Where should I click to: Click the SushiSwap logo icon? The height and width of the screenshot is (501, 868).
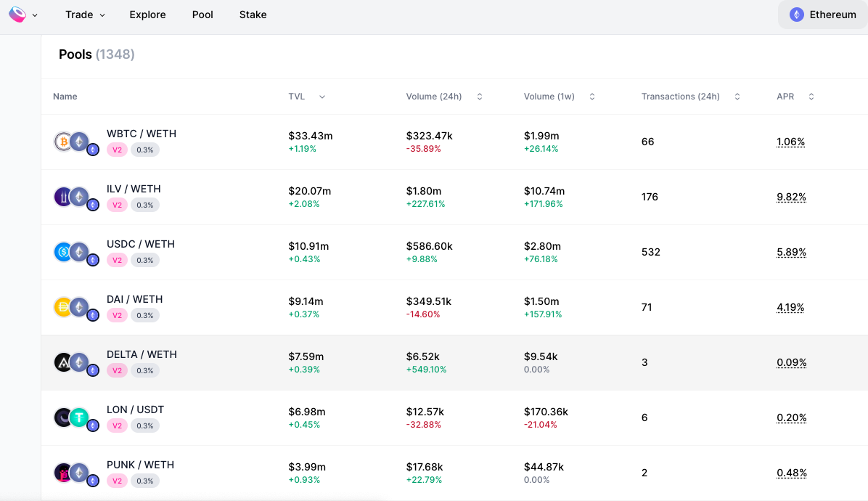click(x=17, y=15)
